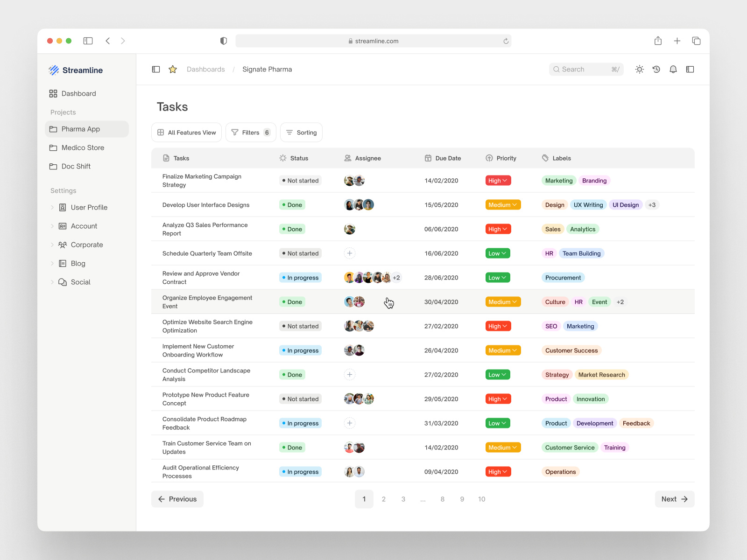Open notifications via the bell icon
Image resolution: width=747 pixels, height=560 pixels.
pos(673,69)
